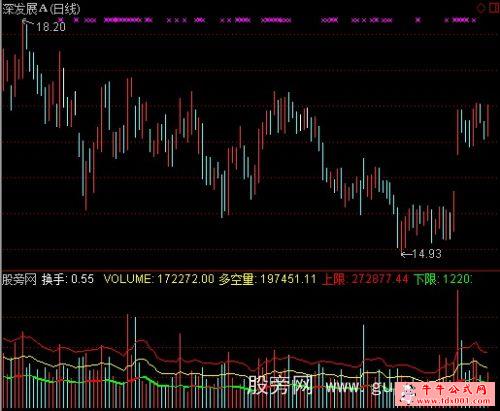Click the red divider between chart panels
The height and width of the screenshot is (411, 500).
click(250, 270)
